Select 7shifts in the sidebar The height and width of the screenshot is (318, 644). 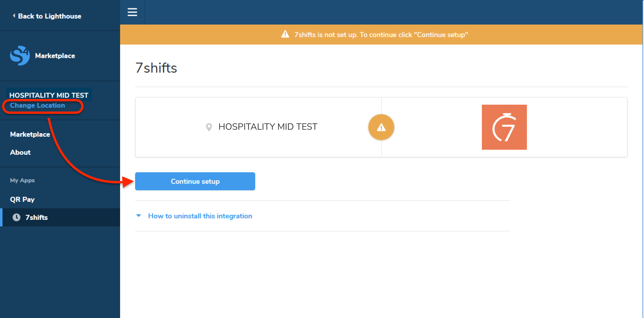click(60, 217)
